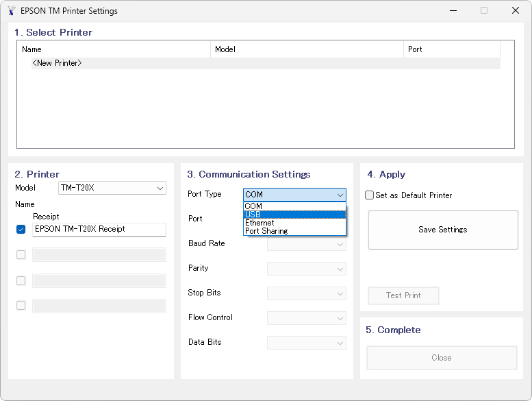Uncheck the Receipt name checkbox
Image resolution: width=532 pixels, height=401 pixels.
(x=21, y=230)
